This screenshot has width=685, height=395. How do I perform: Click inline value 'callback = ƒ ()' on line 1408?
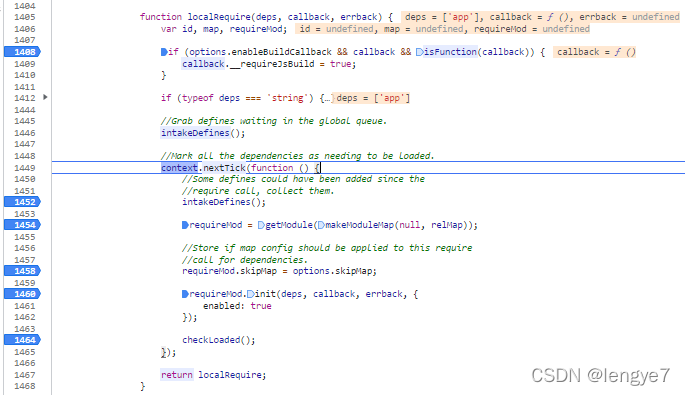pyautogui.click(x=596, y=52)
